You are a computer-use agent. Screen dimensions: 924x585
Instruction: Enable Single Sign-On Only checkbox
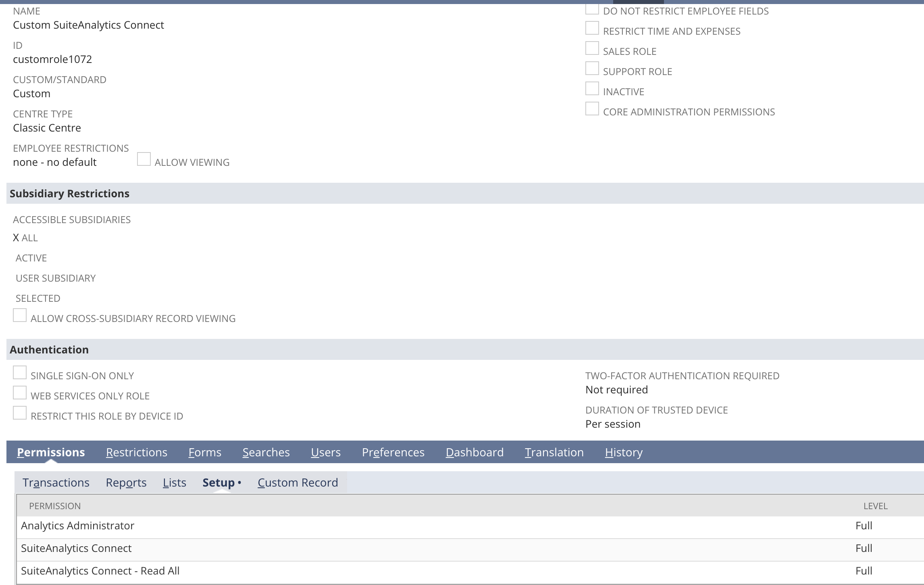[19, 372]
